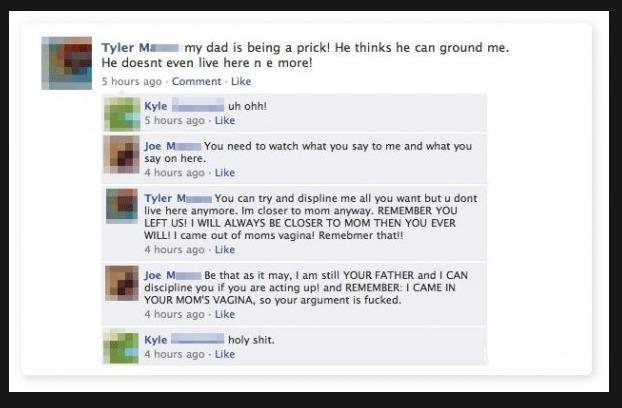Open Kyle's avatar on 'uh ohh!' comment
This screenshot has width=622, height=408.
coord(122,114)
